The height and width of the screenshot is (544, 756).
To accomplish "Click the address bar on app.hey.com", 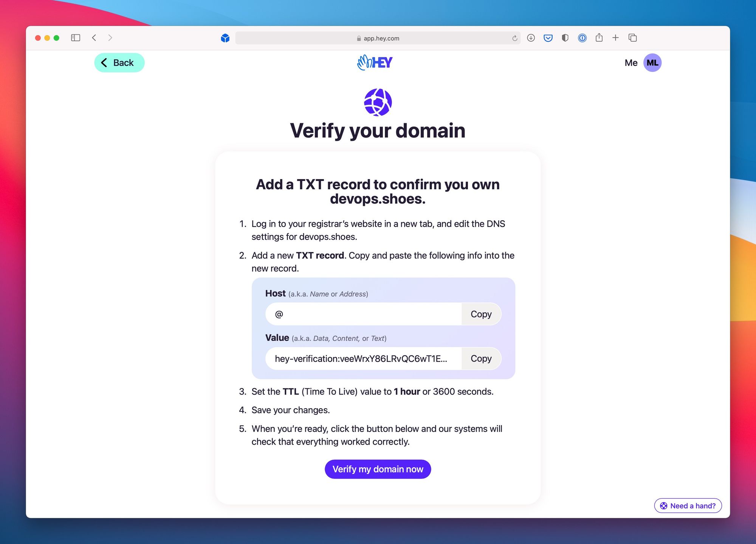I will (379, 37).
